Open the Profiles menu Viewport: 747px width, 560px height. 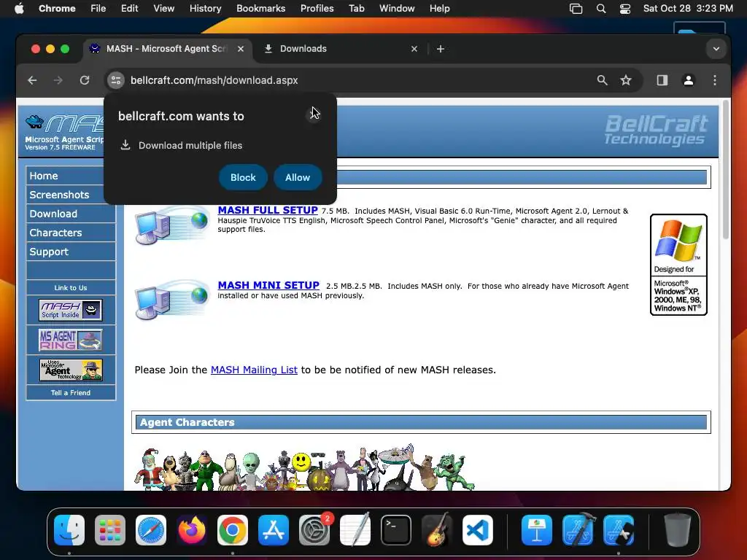point(317,9)
